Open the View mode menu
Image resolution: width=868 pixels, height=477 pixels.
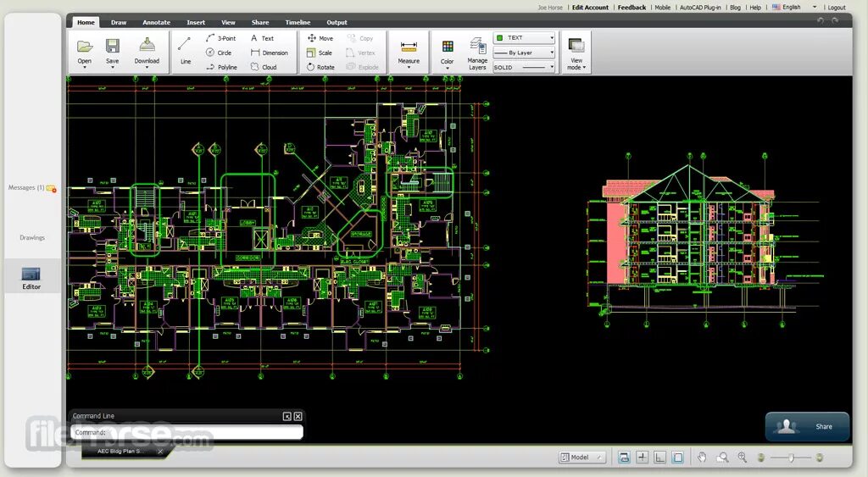click(x=576, y=53)
